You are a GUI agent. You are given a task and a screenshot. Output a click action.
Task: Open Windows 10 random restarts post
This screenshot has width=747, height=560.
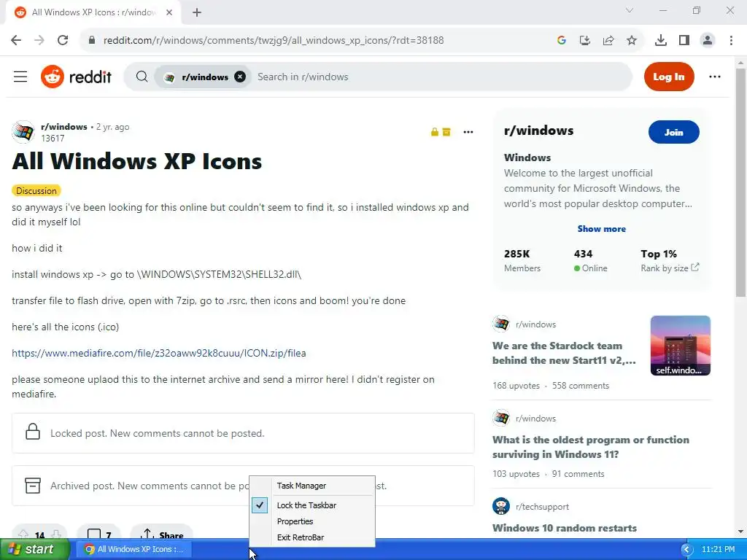565,528
